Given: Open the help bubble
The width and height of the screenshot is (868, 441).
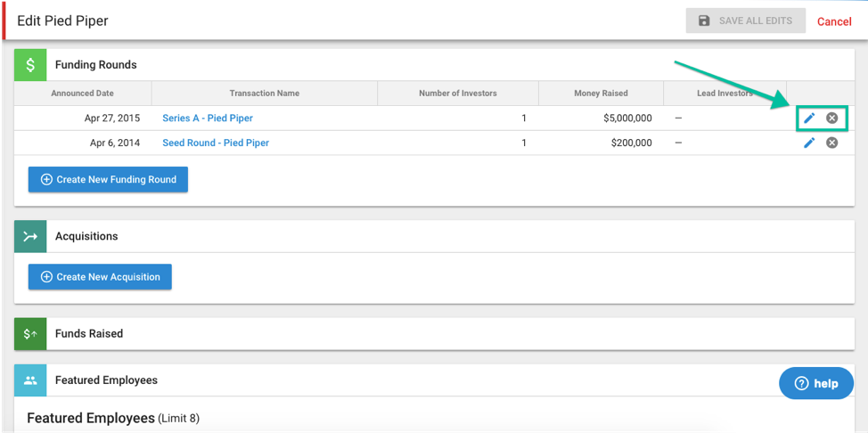Looking at the screenshot, I should coord(816,383).
